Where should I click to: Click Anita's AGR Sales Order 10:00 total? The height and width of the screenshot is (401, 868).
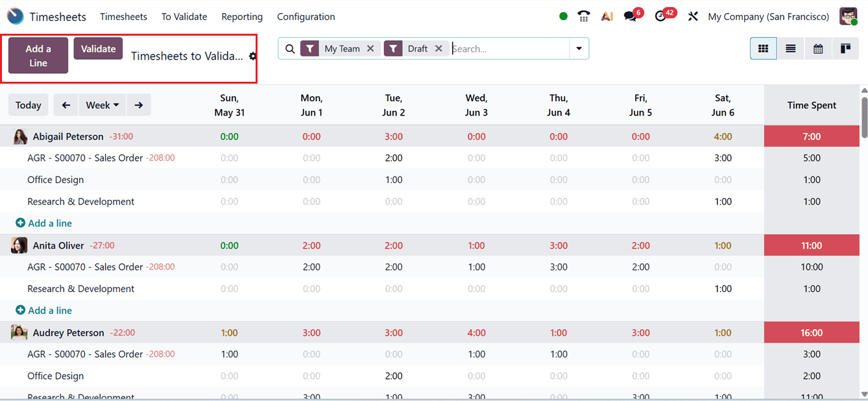(812, 267)
